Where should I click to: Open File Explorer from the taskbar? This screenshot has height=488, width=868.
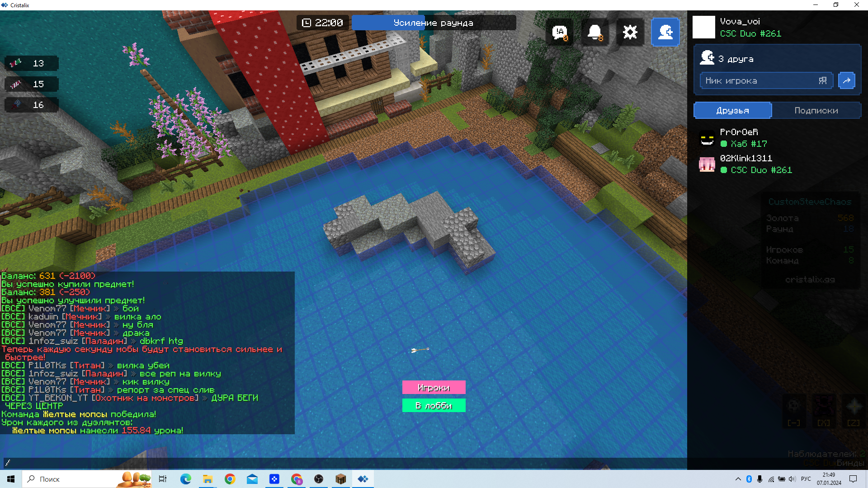tap(208, 479)
